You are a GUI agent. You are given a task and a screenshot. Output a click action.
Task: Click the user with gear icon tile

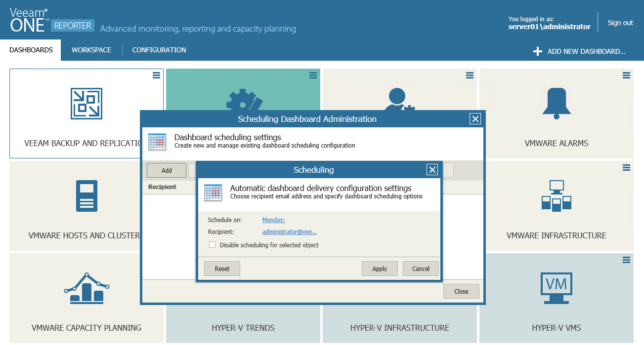pos(399,99)
